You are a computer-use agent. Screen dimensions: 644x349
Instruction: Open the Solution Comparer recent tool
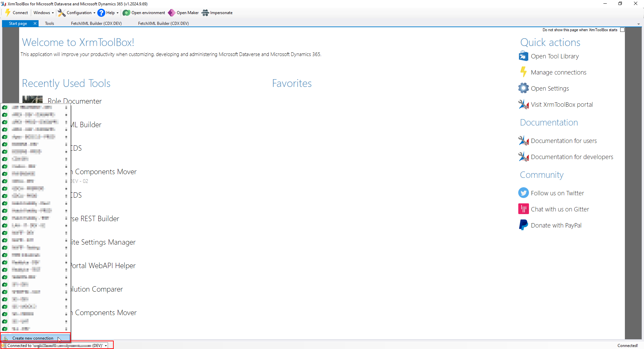pyautogui.click(x=97, y=289)
